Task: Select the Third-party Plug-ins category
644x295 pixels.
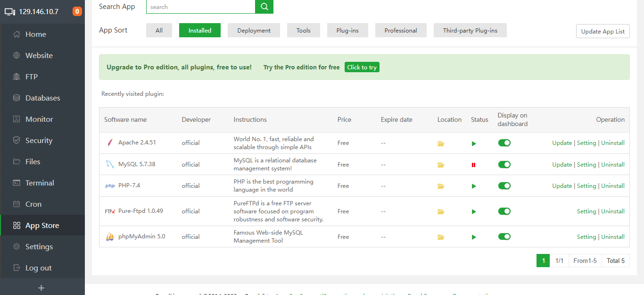Action: tap(470, 30)
